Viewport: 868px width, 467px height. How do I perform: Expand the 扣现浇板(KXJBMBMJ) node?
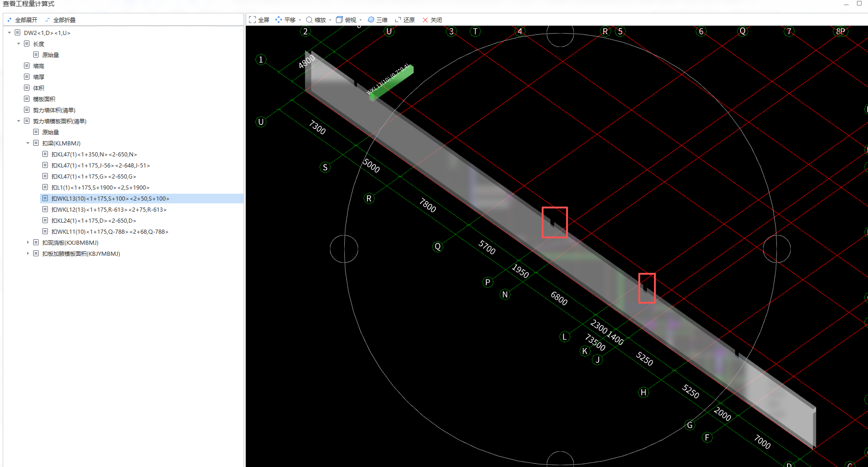point(28,242)
